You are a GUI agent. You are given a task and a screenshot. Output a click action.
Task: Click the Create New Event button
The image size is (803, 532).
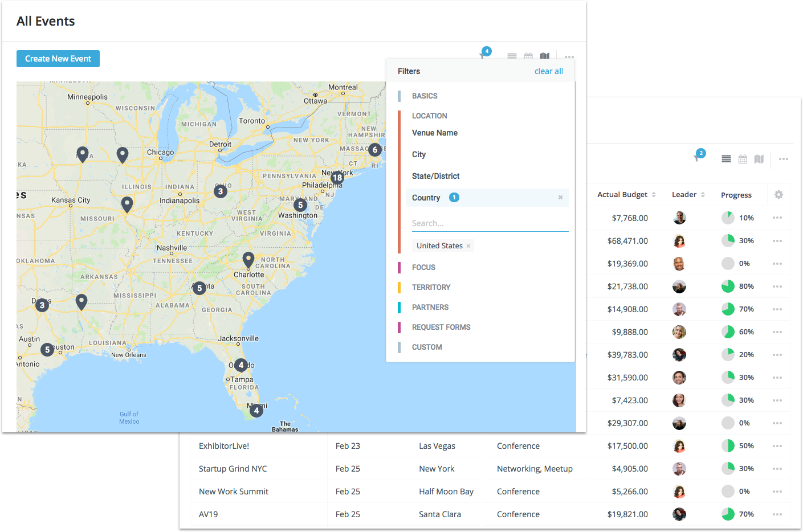pos(58,59)
